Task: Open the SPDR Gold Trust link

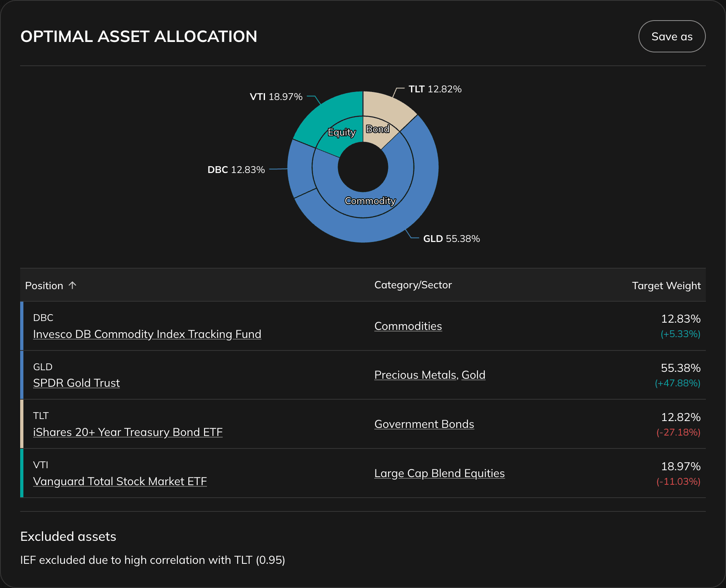Action: tap(76, 383)
